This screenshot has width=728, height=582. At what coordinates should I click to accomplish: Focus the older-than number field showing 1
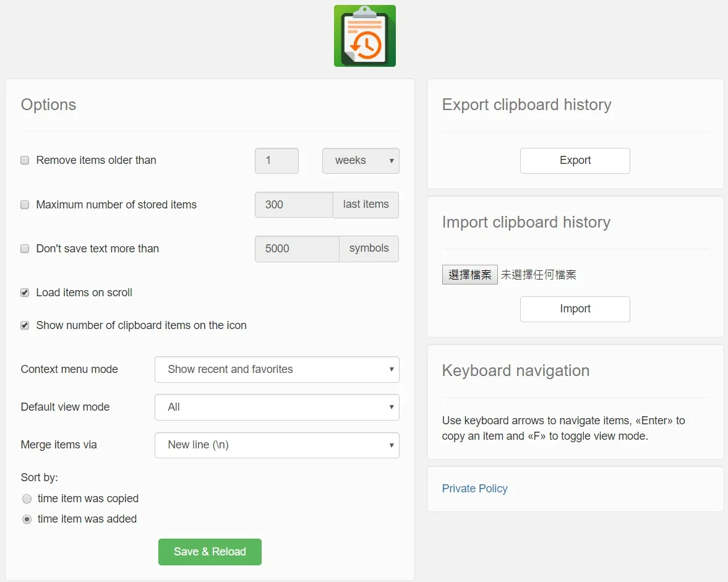[x=276, y=161]
